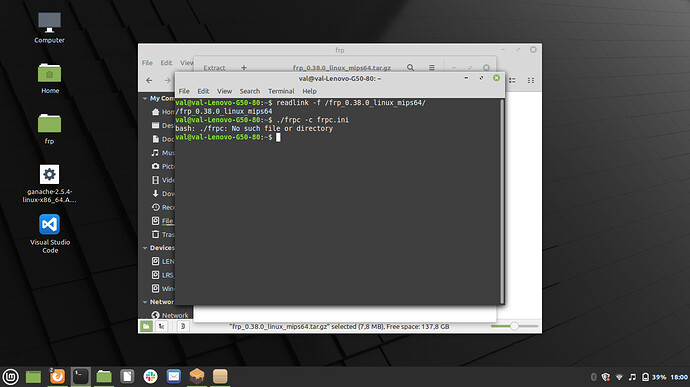
Task: Switch file manager to list view
Action: tap(512, 81)
